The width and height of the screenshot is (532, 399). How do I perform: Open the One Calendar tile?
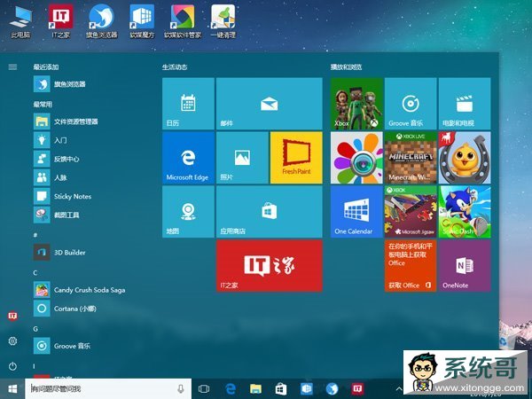[x=356, y=212]
